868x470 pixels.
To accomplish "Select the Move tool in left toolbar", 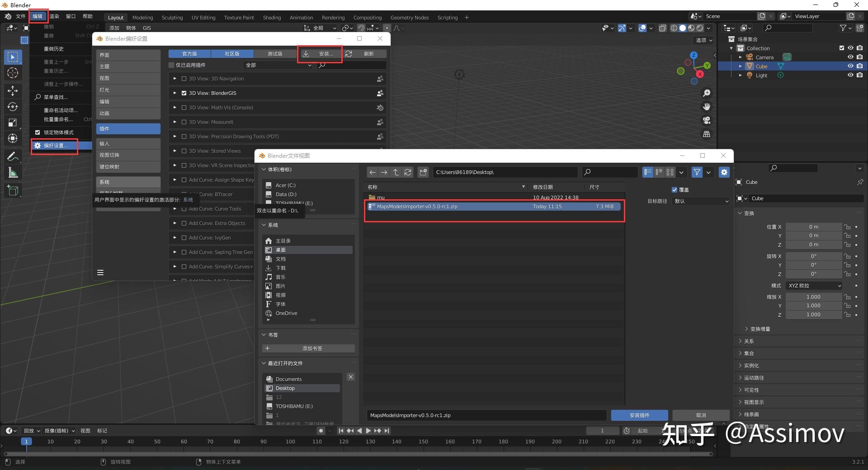I will (13, 91).
